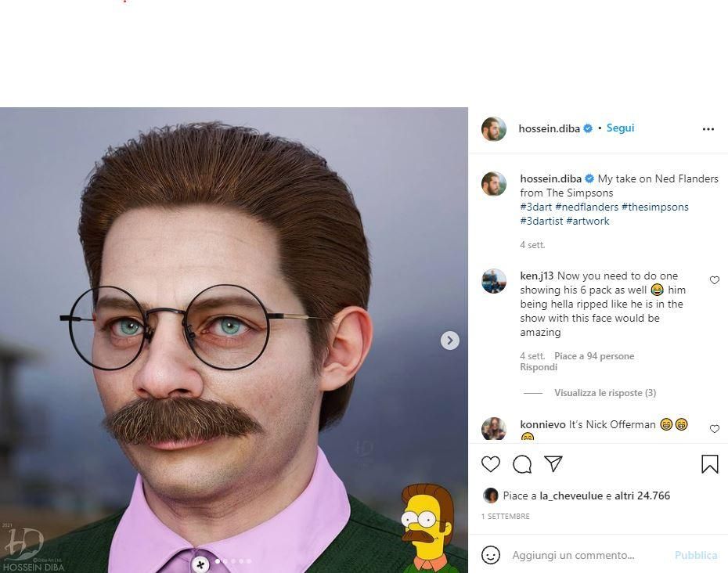The height and width of the screenshot is (573, 728).
Task: Share post via paper plane icon
Action: (x=553, y=464)
